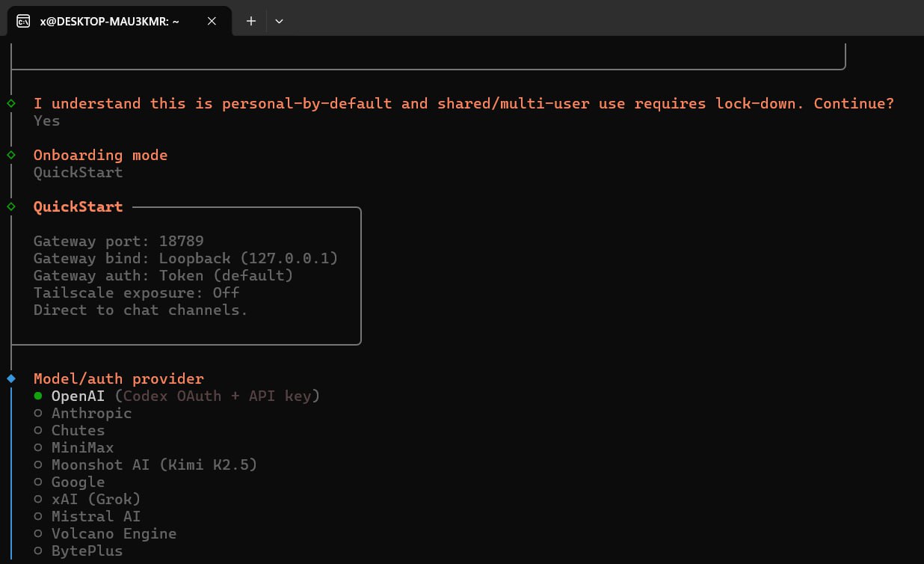Click the terminal icon in the tab
The height and width of the screenshot is (564, 924).
(23, 21)
